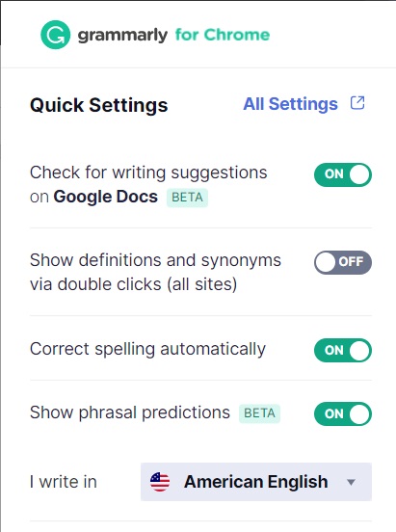396x532 pixels.
Task: Open the American English language dropdown
Action: tap(256, 482)
